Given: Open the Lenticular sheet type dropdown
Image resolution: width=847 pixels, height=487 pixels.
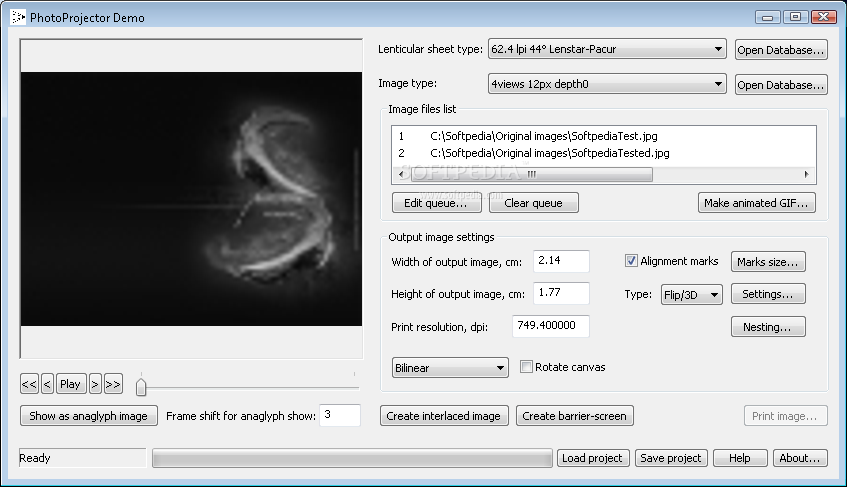Looking at the screenshot, I should pos(607,49).
